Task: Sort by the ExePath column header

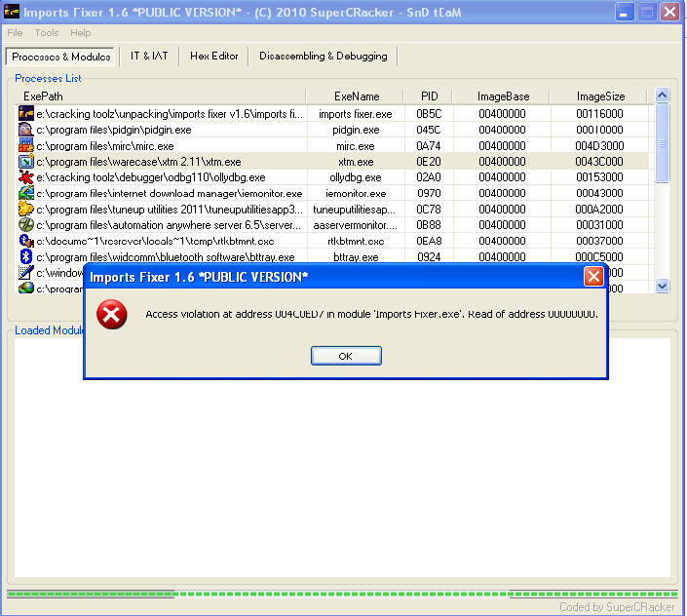Action: pos(160,96)
